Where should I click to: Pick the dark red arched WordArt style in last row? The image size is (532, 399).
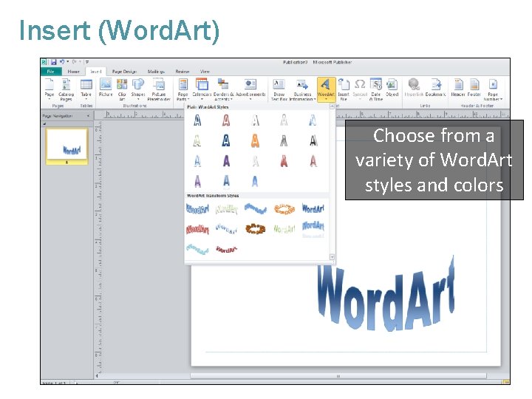click(x=226, y=250)
